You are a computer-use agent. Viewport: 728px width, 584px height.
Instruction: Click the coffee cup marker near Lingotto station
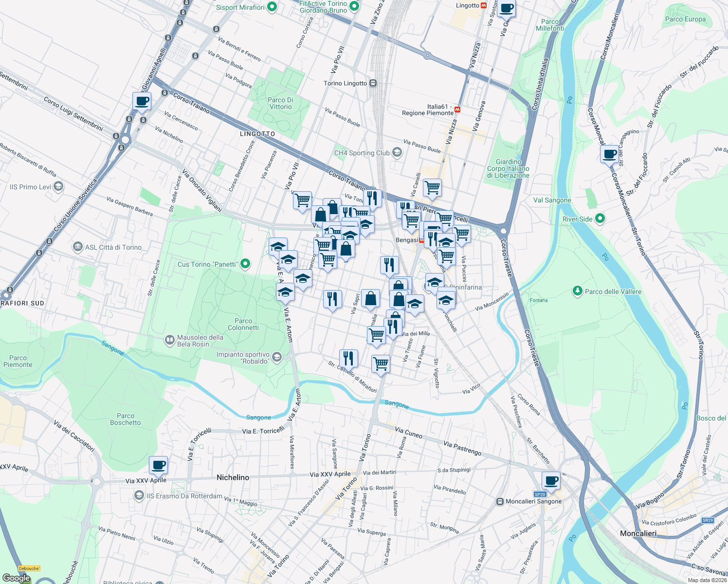(506, 9)
